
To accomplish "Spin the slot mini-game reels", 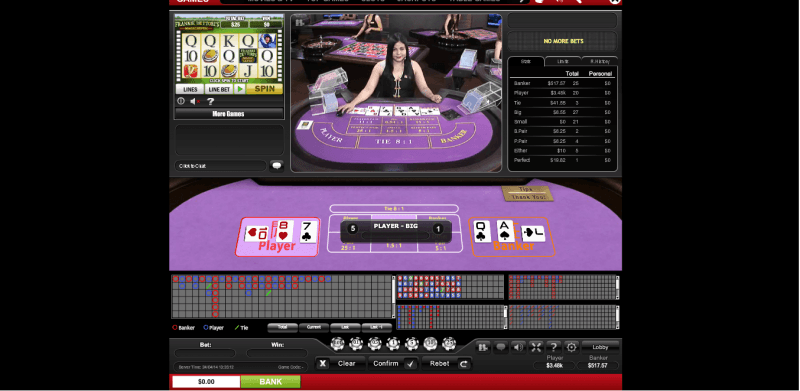I will [264, 89].
